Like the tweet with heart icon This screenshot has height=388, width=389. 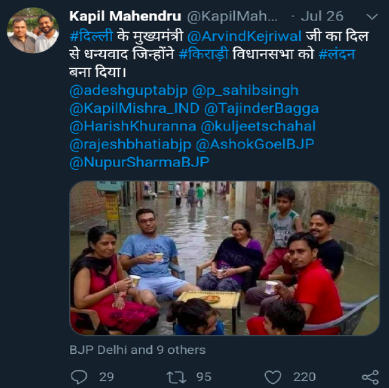(273, 377)
